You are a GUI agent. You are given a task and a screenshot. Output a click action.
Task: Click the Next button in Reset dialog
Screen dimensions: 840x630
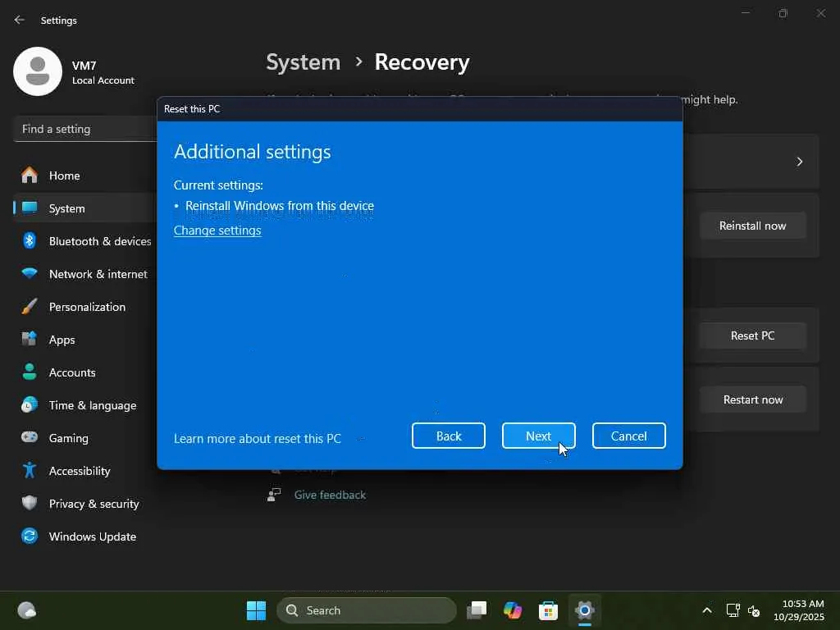pos(538,436)
